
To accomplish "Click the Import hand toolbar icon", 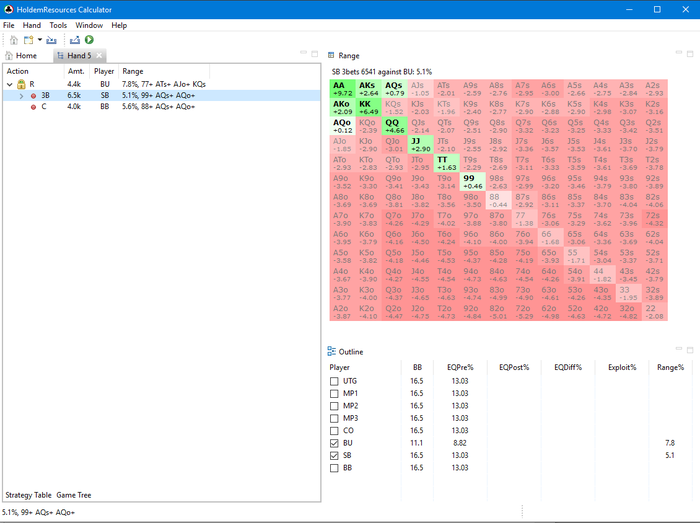I will (x=51, y=40).
